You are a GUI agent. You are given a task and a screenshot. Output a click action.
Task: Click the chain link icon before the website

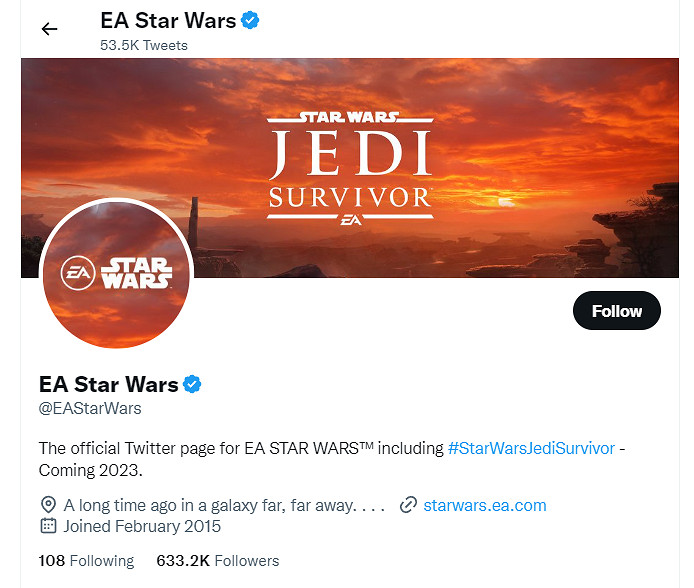[x=407, y=505]
